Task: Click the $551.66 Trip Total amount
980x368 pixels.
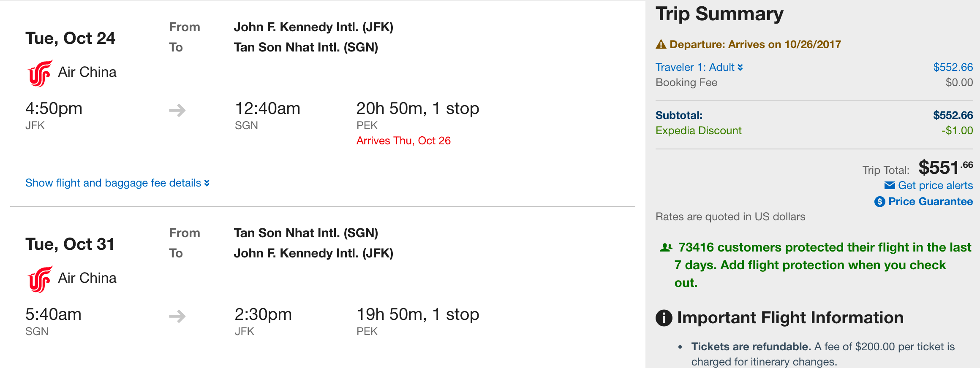Action: point(945,168)
